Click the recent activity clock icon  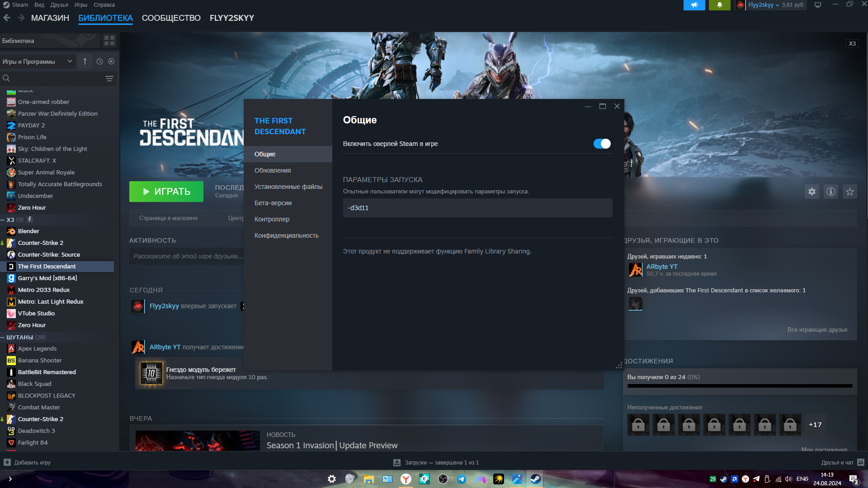[x=99, y=61]
